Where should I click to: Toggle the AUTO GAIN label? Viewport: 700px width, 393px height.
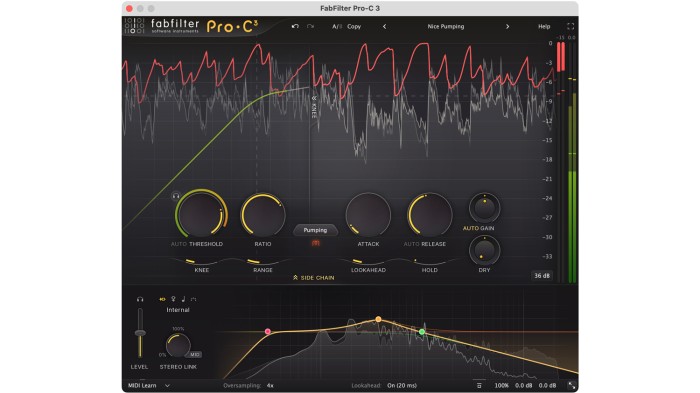click(478, 228)
